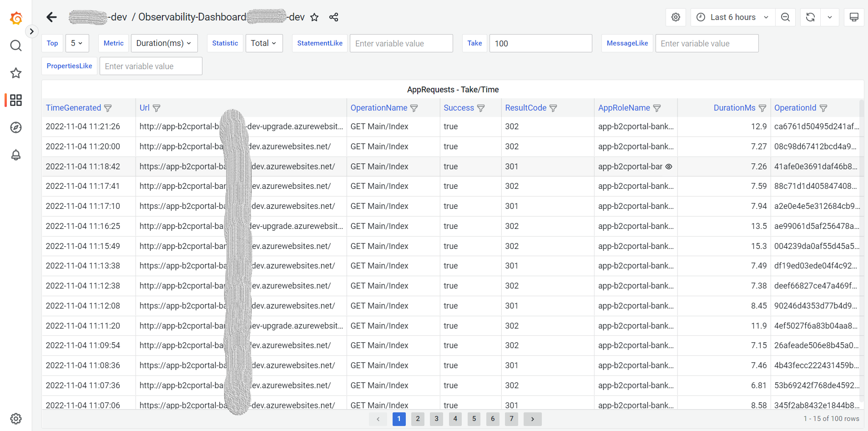
Task: Go to page 7 of the table
Action: (x=511, y=419)
